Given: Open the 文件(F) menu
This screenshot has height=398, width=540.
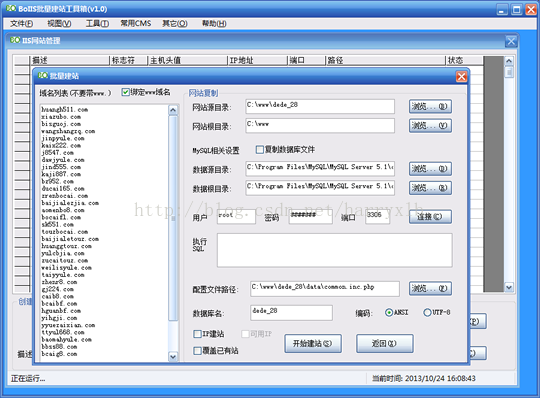Looking at the screenshot, I should point(21,23).
